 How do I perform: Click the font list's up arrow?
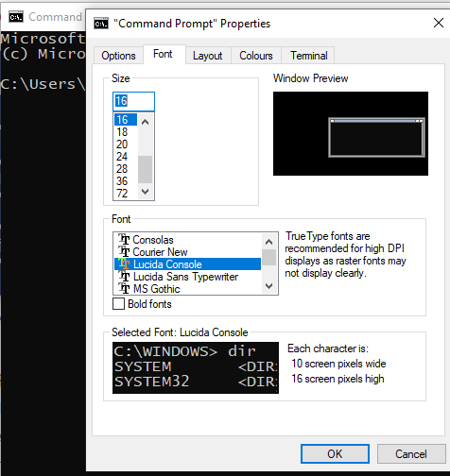[268, 242]
